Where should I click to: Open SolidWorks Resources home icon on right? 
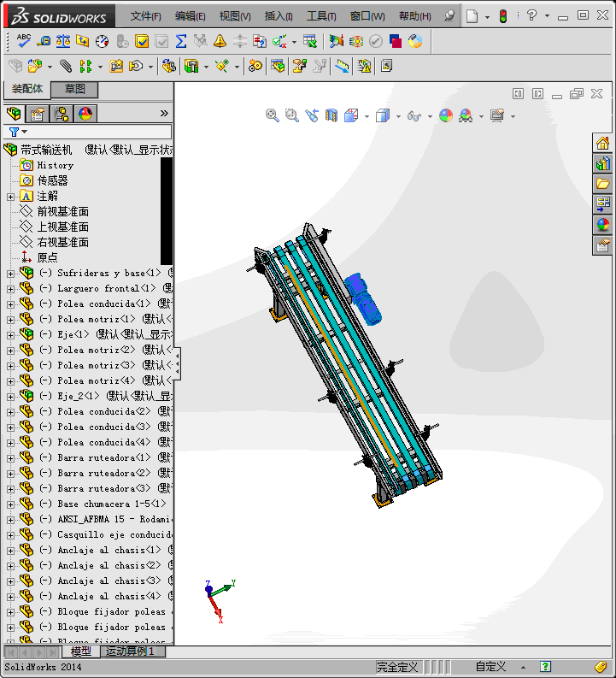point(602,143)
